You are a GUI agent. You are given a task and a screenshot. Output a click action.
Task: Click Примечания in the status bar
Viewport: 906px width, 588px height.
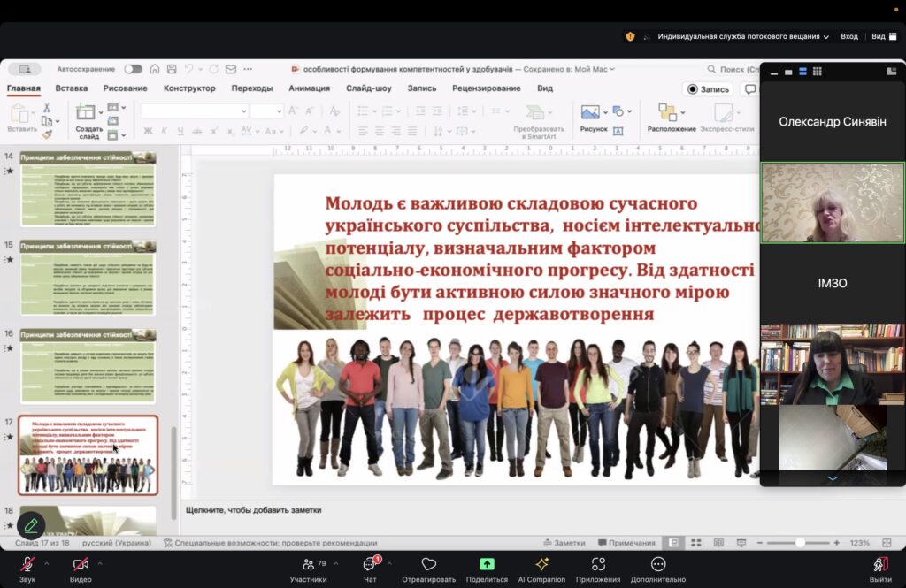(x=626, y=543)
